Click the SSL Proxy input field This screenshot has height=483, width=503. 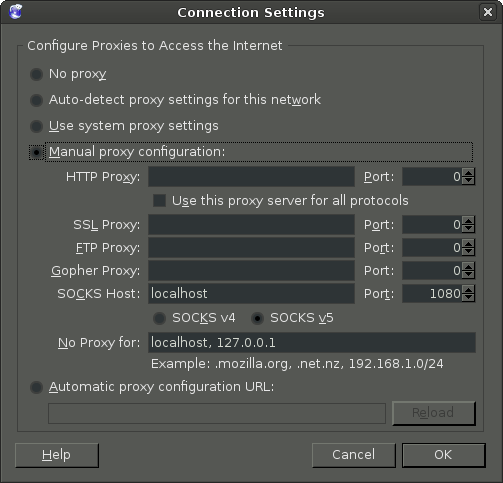(251, 225)
